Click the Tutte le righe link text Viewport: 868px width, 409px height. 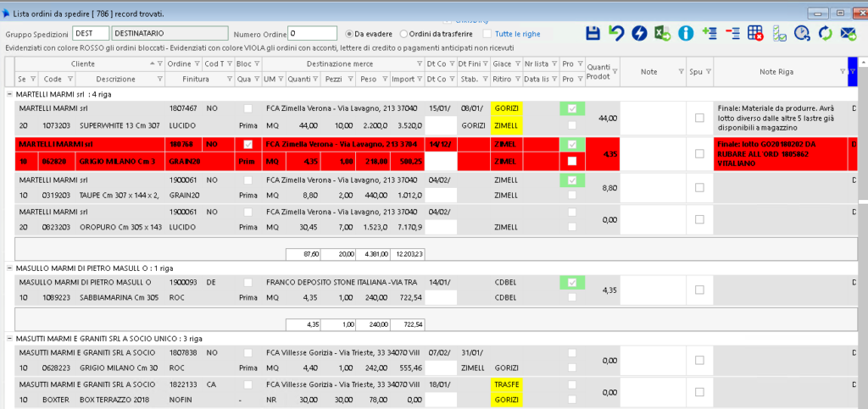518,34
